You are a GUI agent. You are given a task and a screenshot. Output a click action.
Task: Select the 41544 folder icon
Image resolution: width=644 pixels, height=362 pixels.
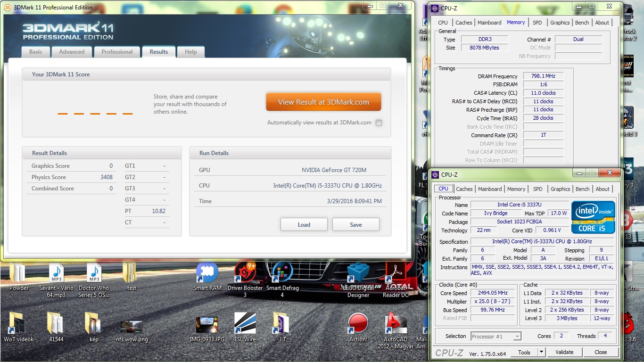[x=56, y=327]
